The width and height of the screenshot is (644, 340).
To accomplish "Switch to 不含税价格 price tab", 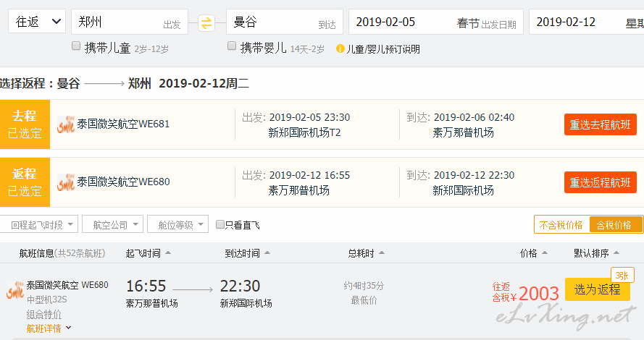I will [561, 225].
